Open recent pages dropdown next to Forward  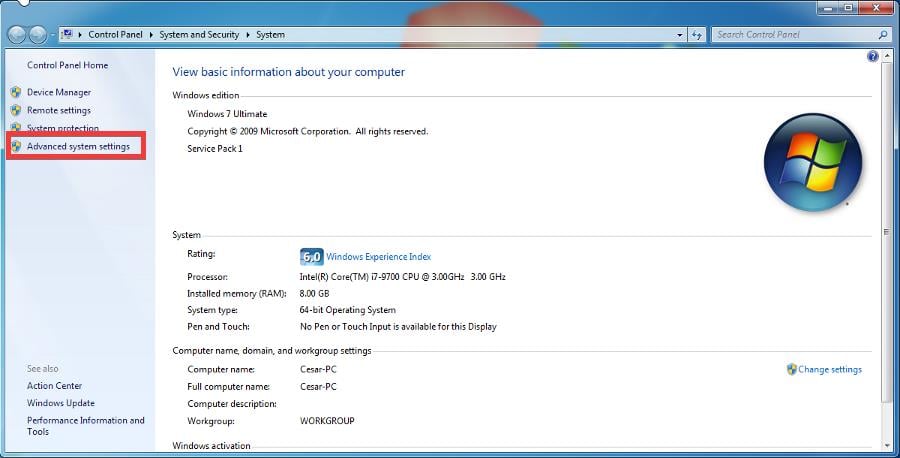tap(52, 35)
